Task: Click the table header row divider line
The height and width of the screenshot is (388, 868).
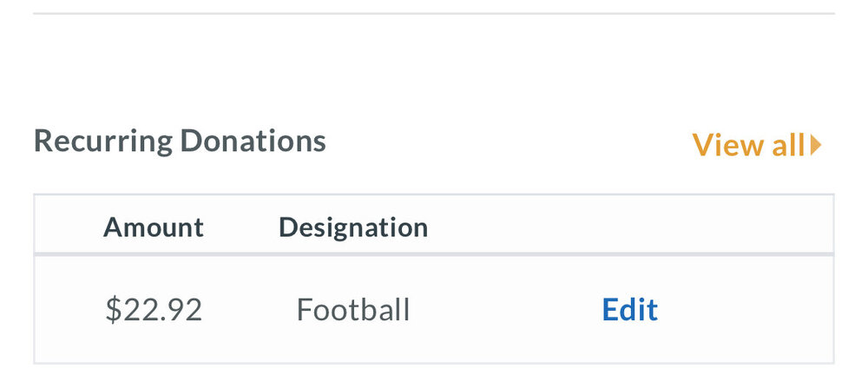Action: click(434, 254)
